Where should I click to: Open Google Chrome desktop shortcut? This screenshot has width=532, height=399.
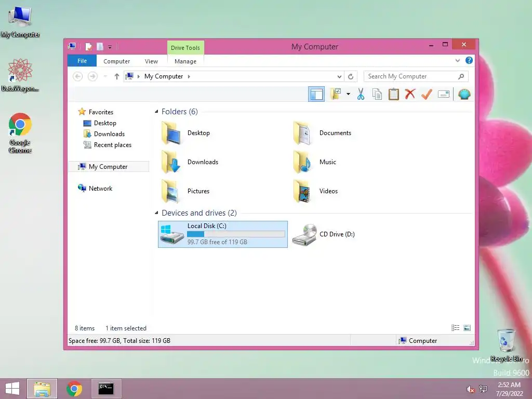pos(20,132)
